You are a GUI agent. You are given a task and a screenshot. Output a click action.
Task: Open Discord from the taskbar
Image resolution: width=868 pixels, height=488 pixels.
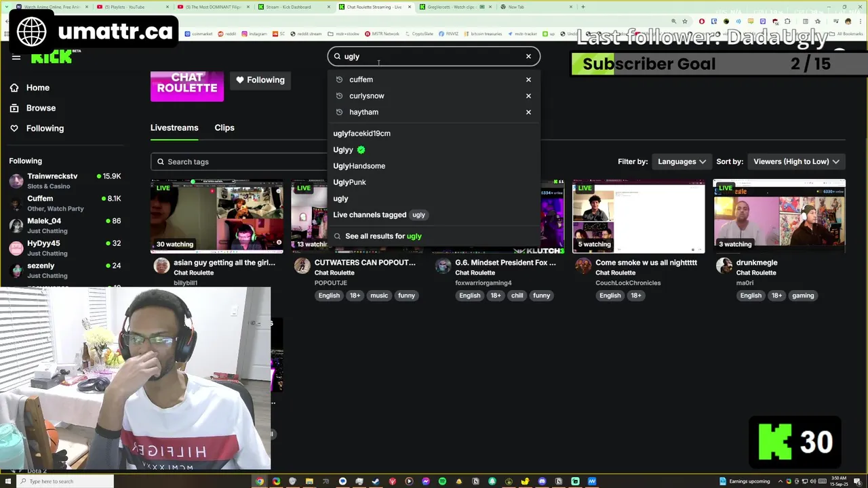tap(542, 481)
